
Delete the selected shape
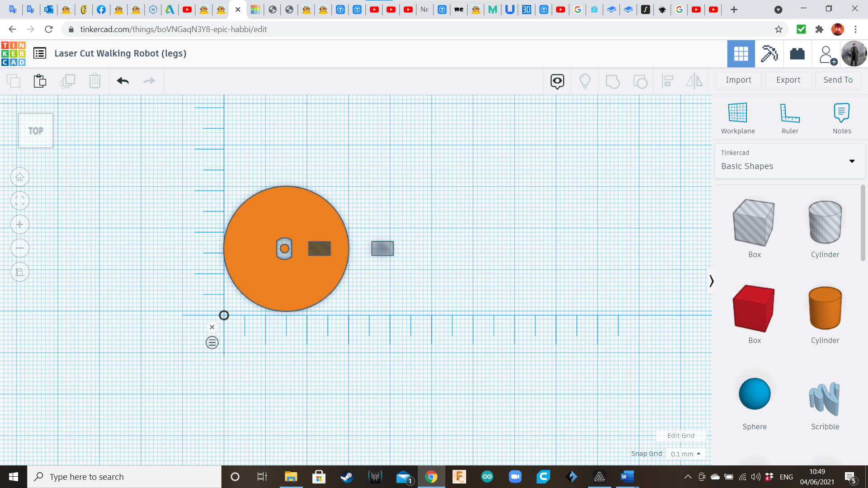[95, 81]
